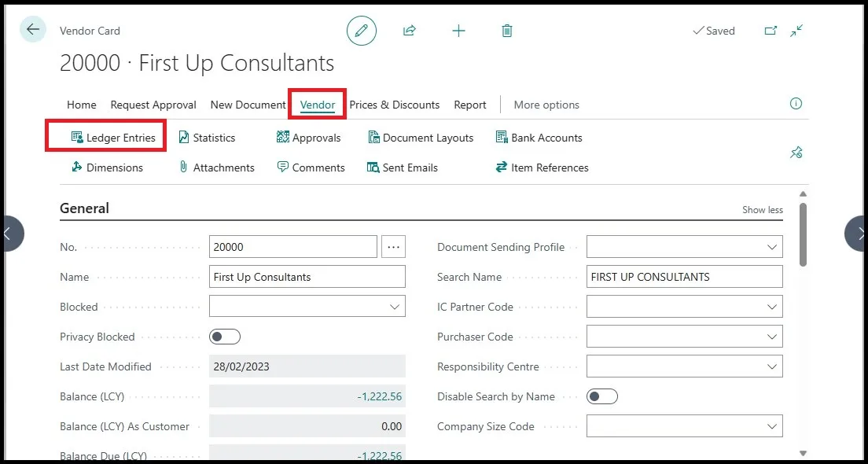Click the vertical scrollbar thumb
This screenshot has height=464, width=868.
[804, 235]
